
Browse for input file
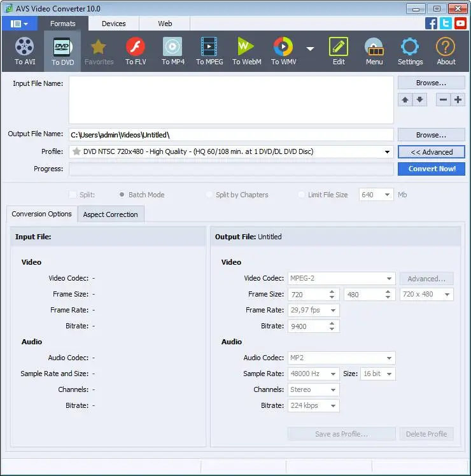[x=431, y=83]
